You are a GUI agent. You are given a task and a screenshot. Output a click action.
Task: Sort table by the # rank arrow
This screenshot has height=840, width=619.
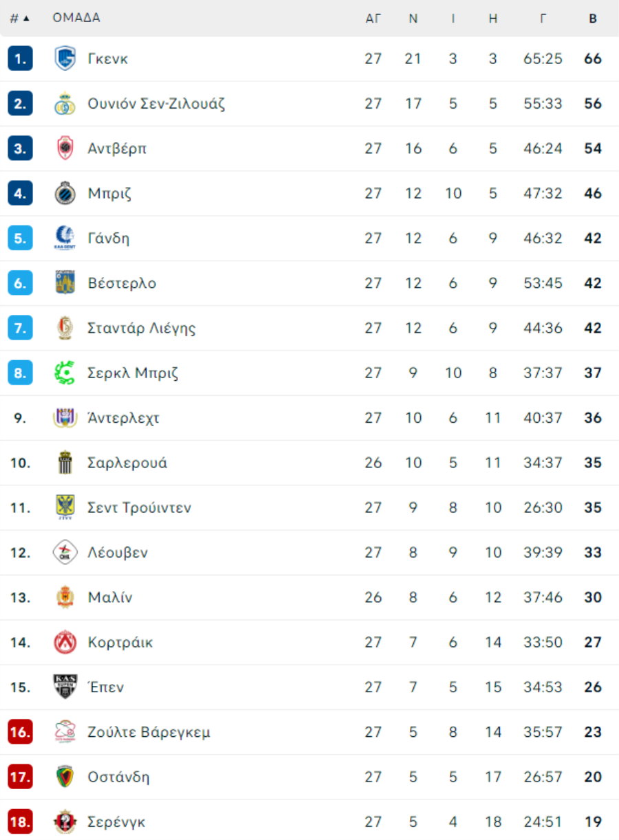21,19
